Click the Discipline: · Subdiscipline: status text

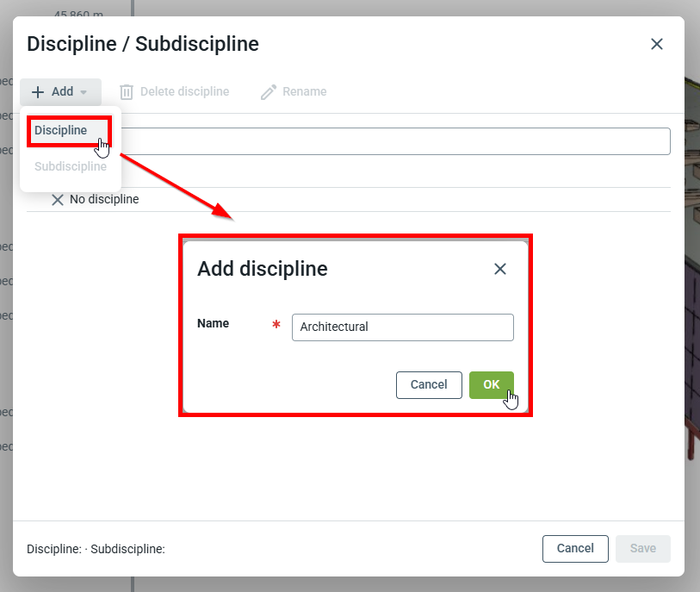pos(96,549)
